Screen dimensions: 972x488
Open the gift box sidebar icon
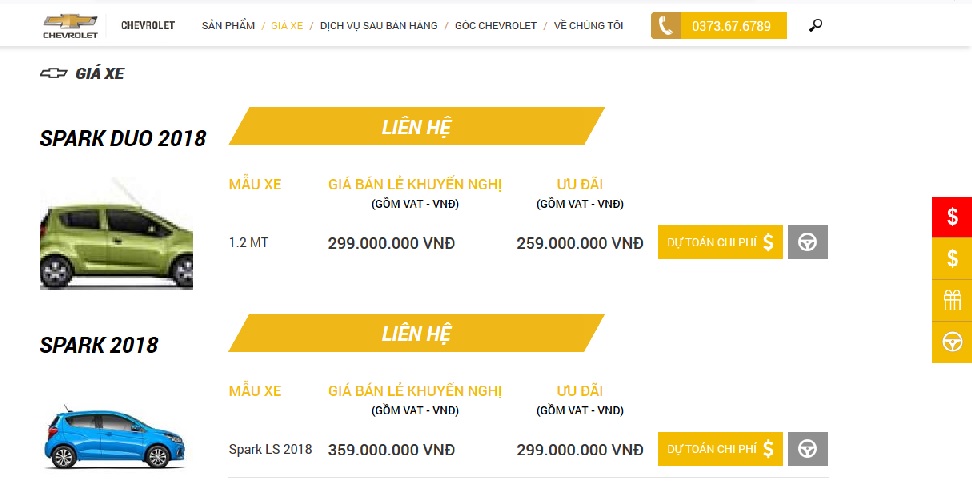pos(952,300)
